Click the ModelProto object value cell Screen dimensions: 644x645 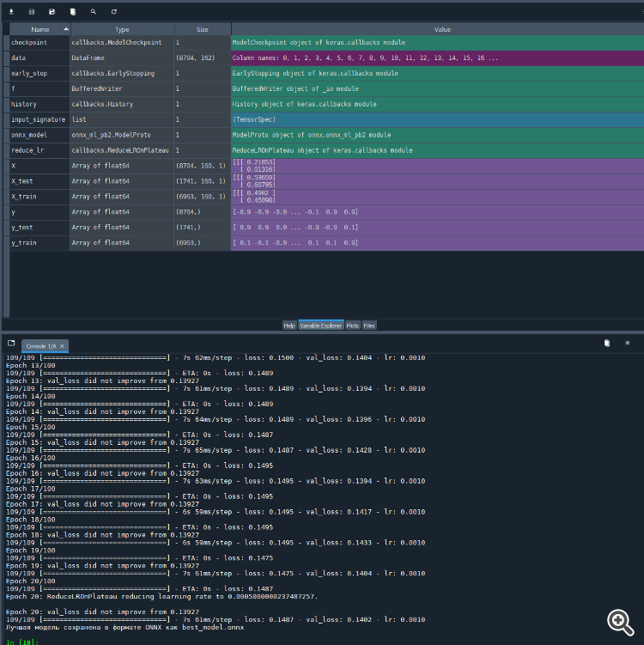(438, 136)
